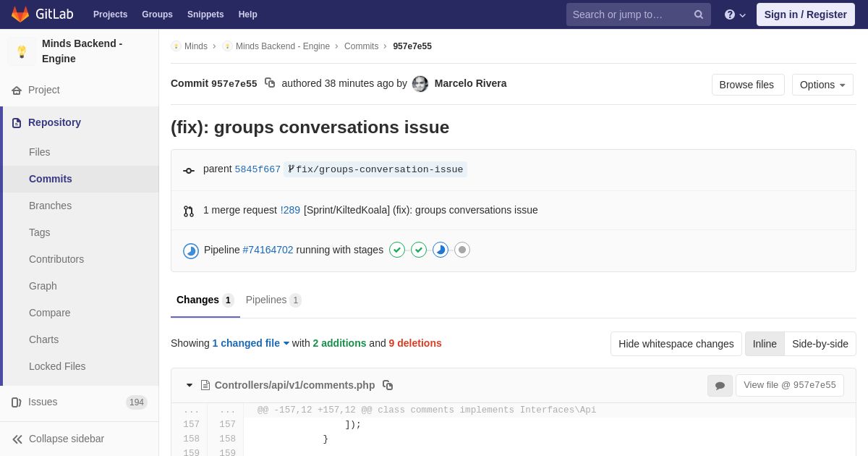The width and height of the screenshot is (868, 456).
Task: Expand the 1 changed file dropdown
Action: (250, 343)
